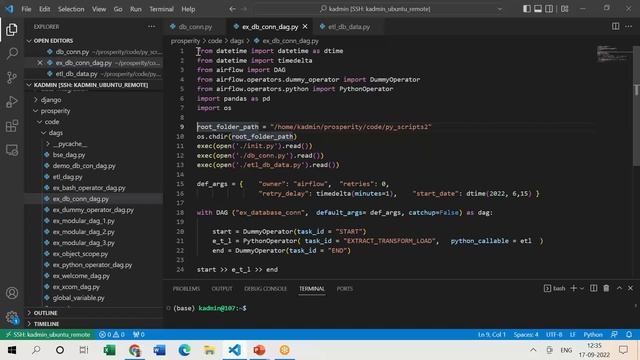Open bse_dag.py in the file tree
The height and width of the screenshot is (360, 640).
[x=69, y=155]
